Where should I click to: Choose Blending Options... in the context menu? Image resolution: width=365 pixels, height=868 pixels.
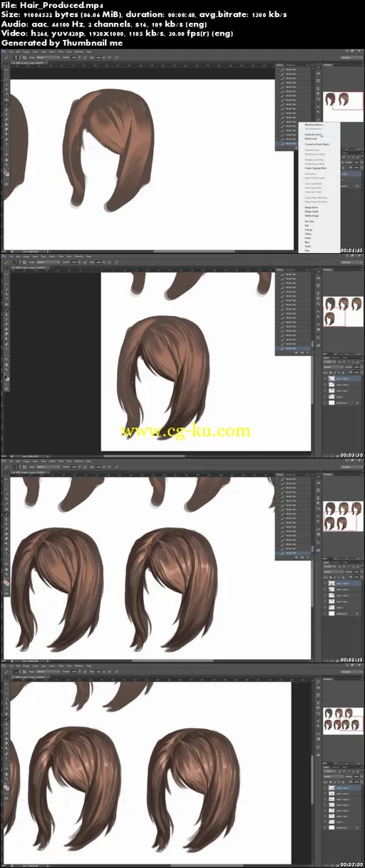[x=314, y=125]
